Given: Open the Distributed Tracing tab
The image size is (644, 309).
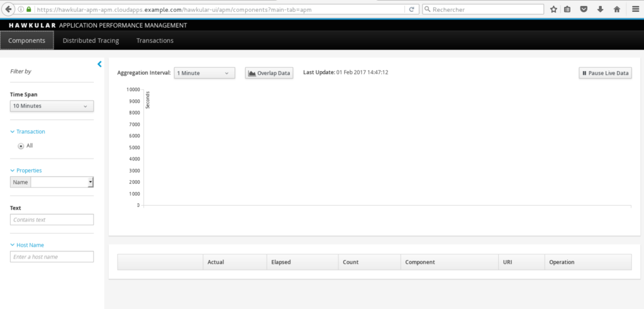Looking at the screenshot, I should click(91, 40).
